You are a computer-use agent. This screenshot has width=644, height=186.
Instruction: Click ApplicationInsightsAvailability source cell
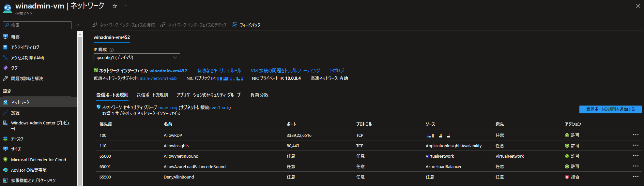click(453, 146)
